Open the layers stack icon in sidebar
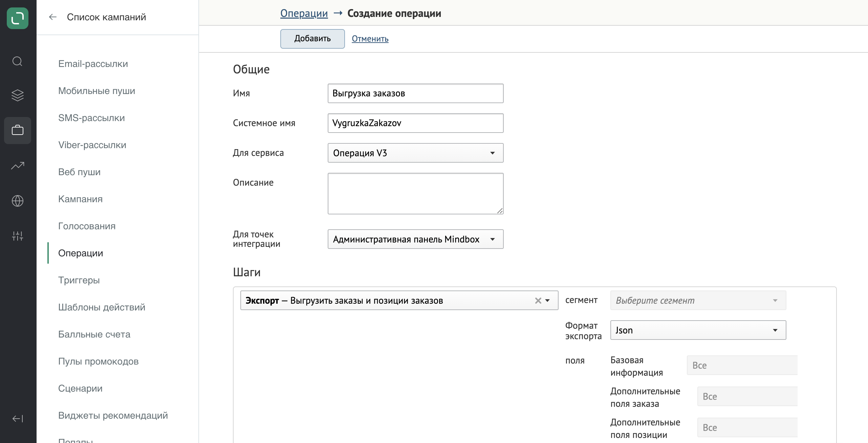 click(x=18, y=95)
